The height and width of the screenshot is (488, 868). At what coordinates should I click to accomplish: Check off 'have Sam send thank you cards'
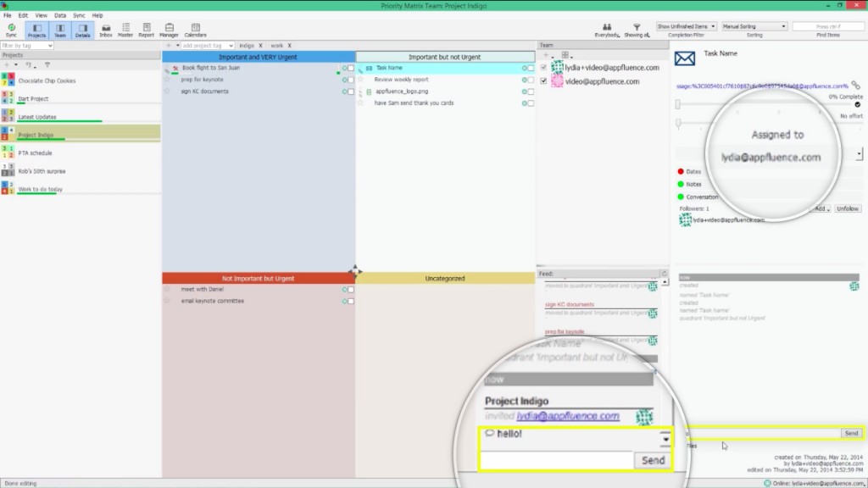click(x=531, y=103)
